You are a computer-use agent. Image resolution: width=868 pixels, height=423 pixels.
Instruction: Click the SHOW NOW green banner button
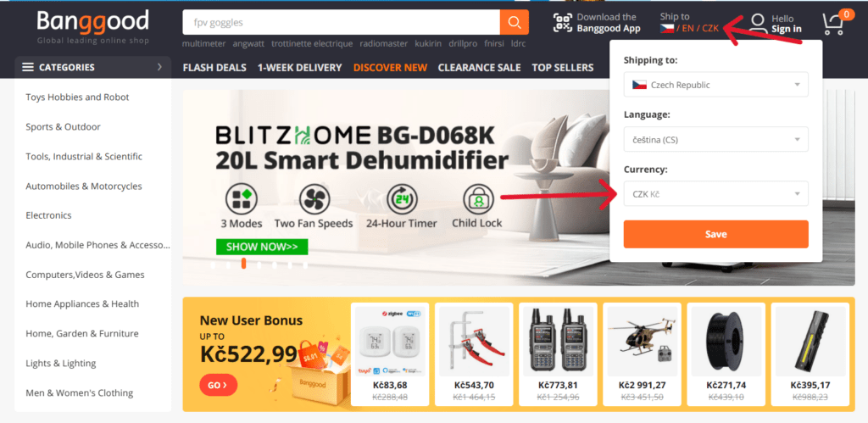[262, 247]
